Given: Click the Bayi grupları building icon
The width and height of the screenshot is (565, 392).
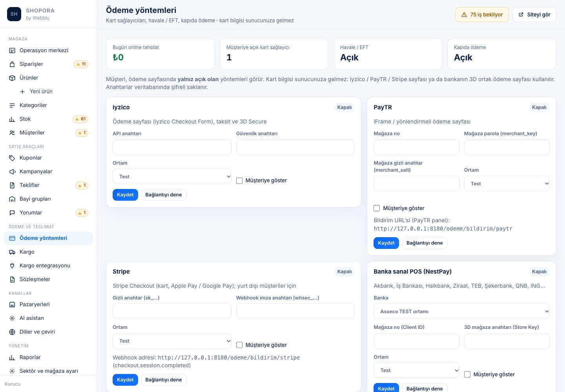Looking at the screenshot, I should (12, 199).
